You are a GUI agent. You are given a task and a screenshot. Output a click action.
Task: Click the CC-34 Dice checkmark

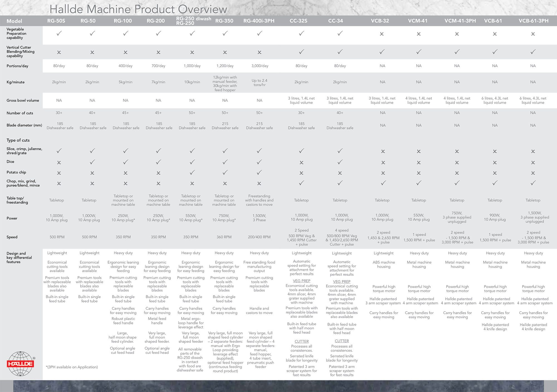coord(340,162)
